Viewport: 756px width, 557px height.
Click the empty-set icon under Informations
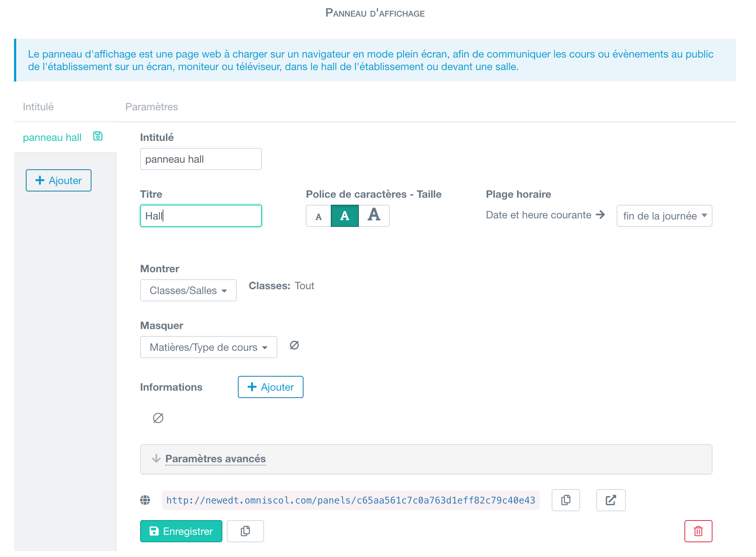(158, 418)
